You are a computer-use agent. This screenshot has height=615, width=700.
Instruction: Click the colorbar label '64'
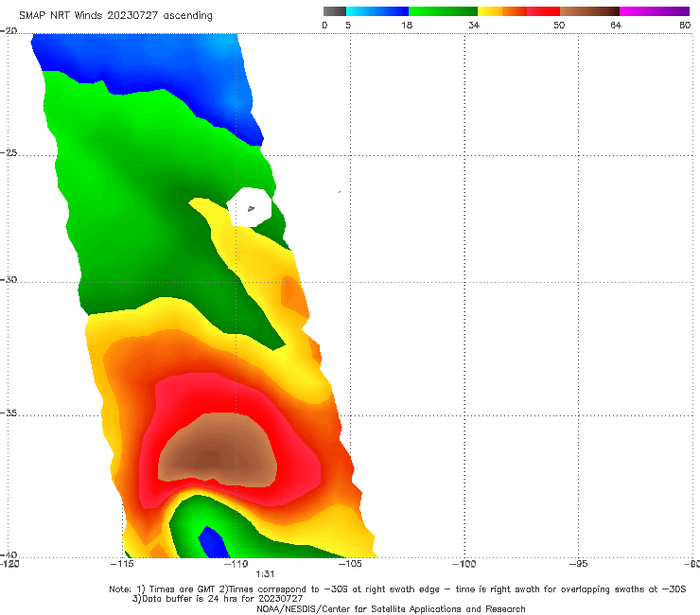[616, 25]
